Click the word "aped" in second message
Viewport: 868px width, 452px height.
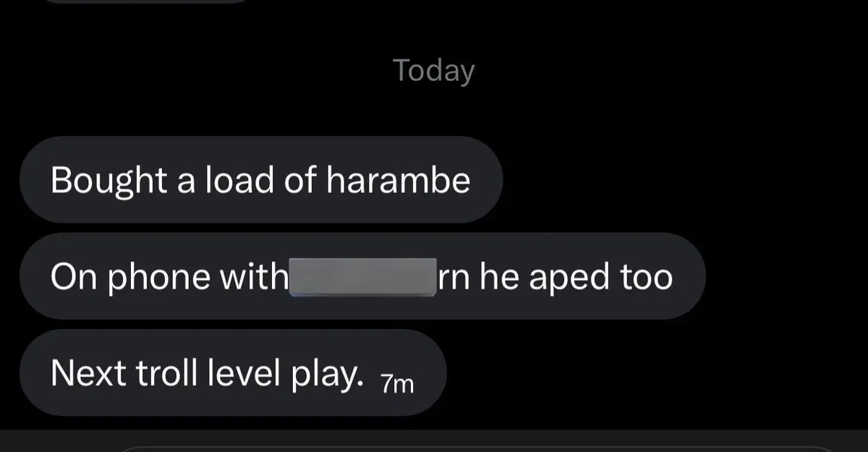coord(563,277)
